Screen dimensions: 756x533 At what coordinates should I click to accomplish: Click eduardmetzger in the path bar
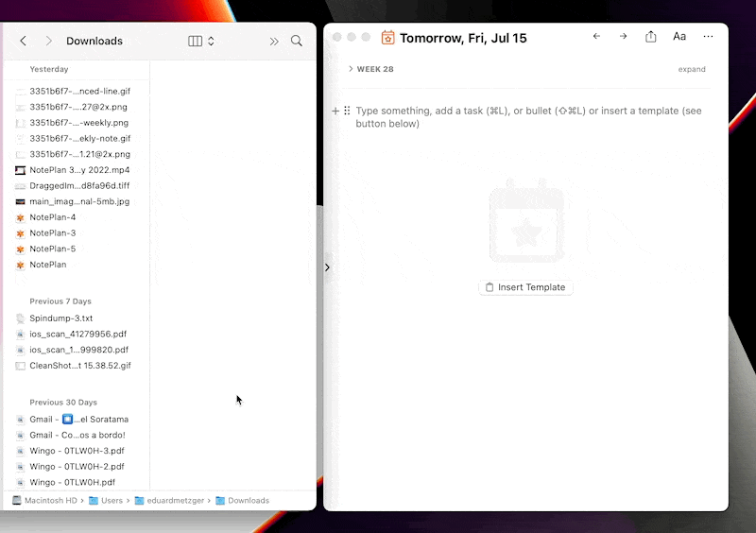point(169,501)
